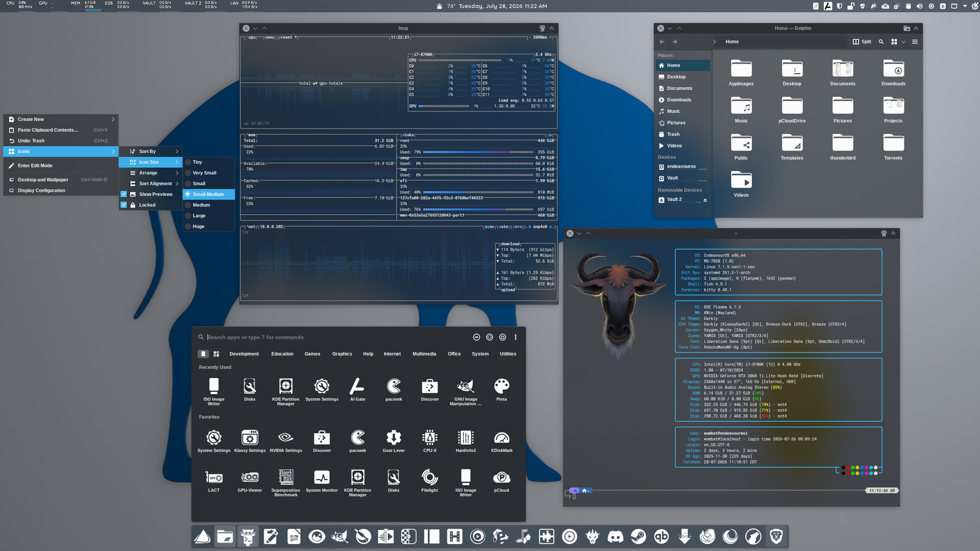Click the shutdown power icon in the launcher

(x=503, y=337)
